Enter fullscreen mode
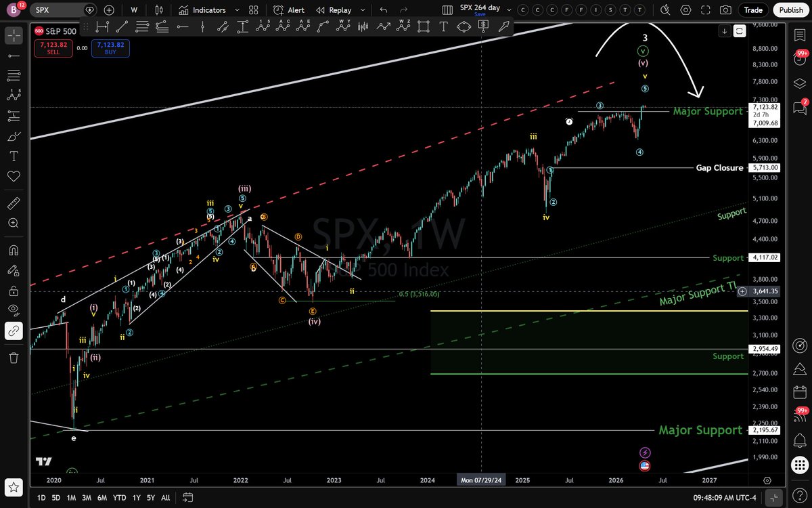 pos(706,10)
